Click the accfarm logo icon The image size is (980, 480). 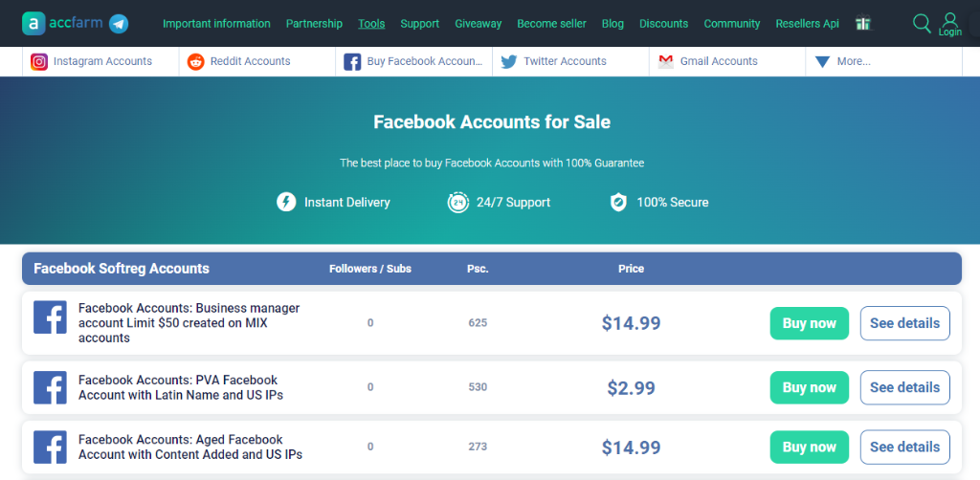[33, 24]
